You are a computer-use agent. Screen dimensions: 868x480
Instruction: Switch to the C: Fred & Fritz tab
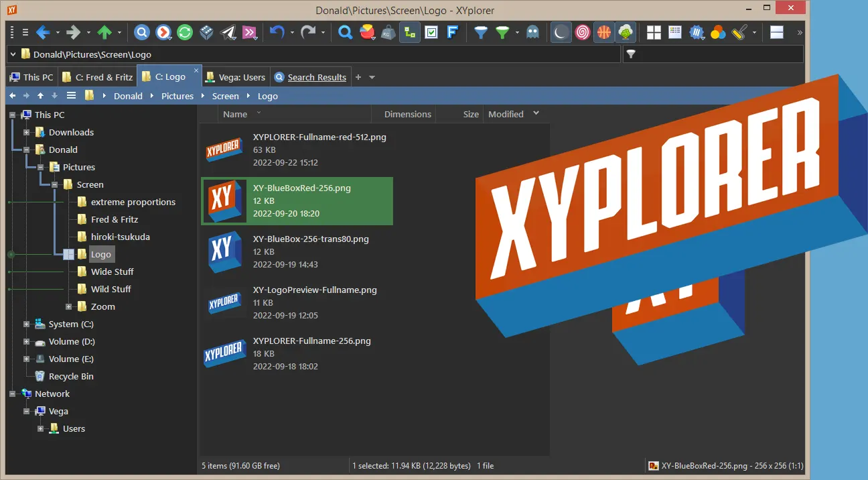point(98,77)
